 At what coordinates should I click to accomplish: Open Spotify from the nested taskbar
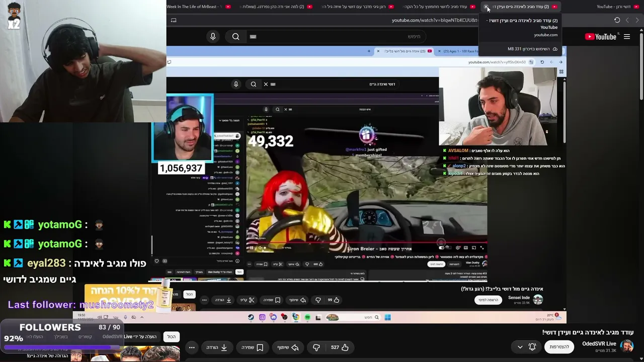[307, 317]
